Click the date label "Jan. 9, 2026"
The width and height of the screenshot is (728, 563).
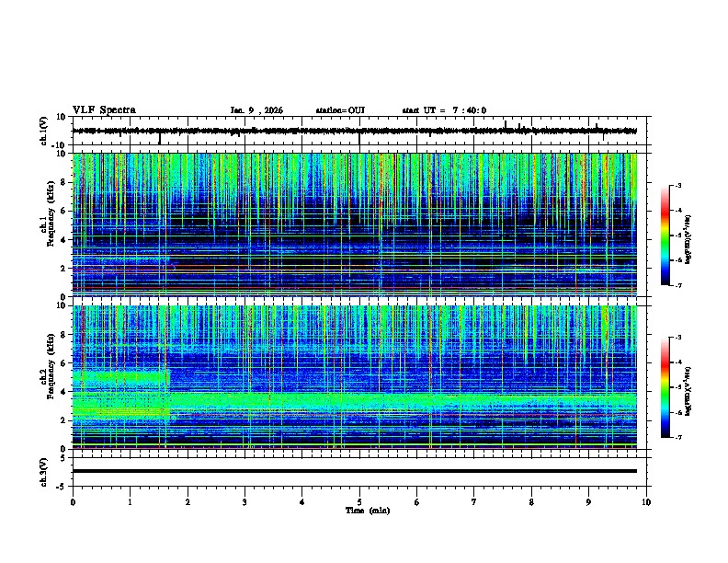pyautogui.click(x=256, y=110)
